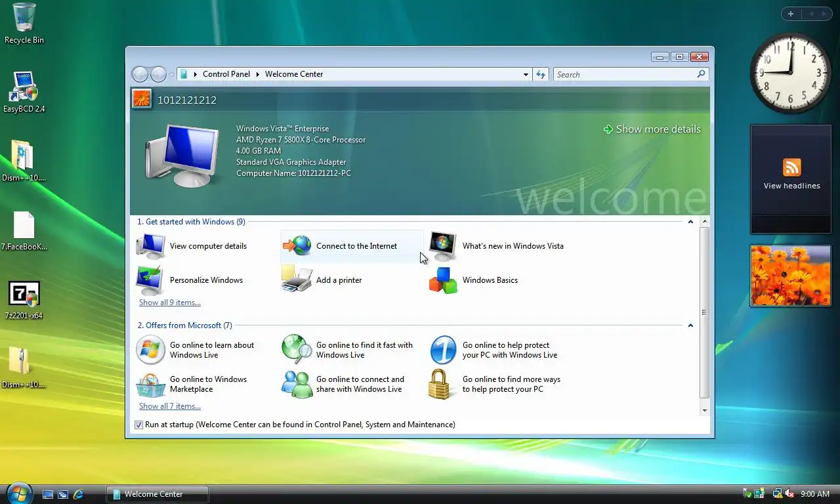
Task: Click the volume muted tray icon
Action: [x=789, y=493]
